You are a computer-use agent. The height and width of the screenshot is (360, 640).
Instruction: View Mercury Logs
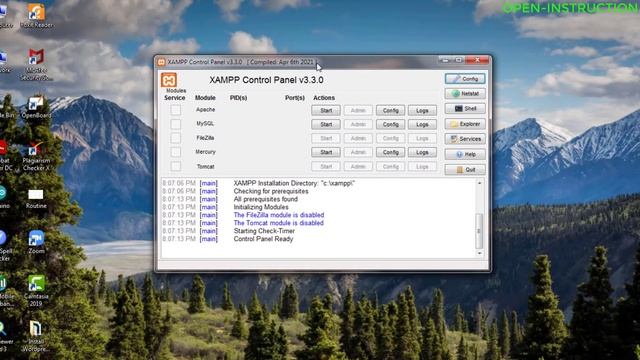point(422,152)
